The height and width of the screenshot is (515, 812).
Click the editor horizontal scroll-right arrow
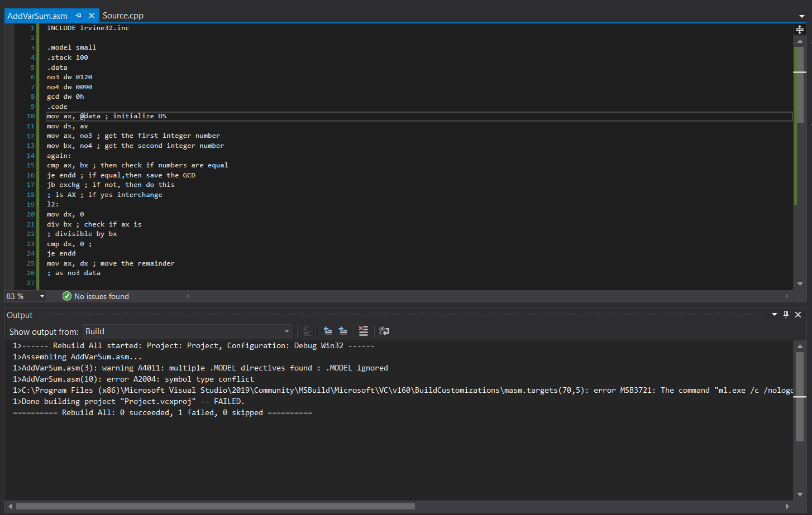point(787,296)
